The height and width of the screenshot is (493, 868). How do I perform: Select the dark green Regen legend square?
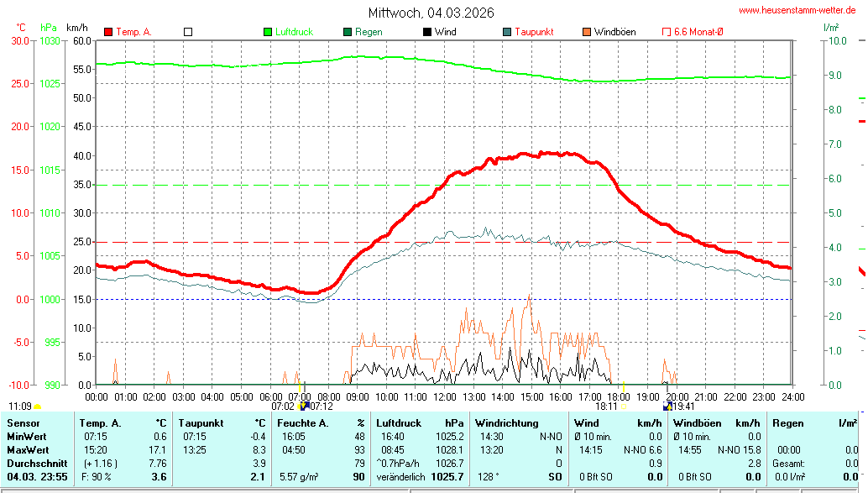click(x=348, y=32)
